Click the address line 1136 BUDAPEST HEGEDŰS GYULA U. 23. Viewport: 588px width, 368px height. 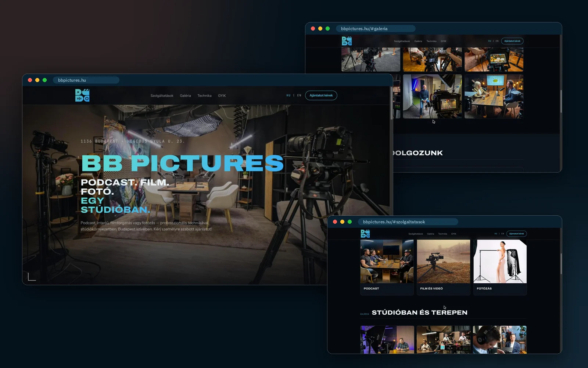pos(132,141)
